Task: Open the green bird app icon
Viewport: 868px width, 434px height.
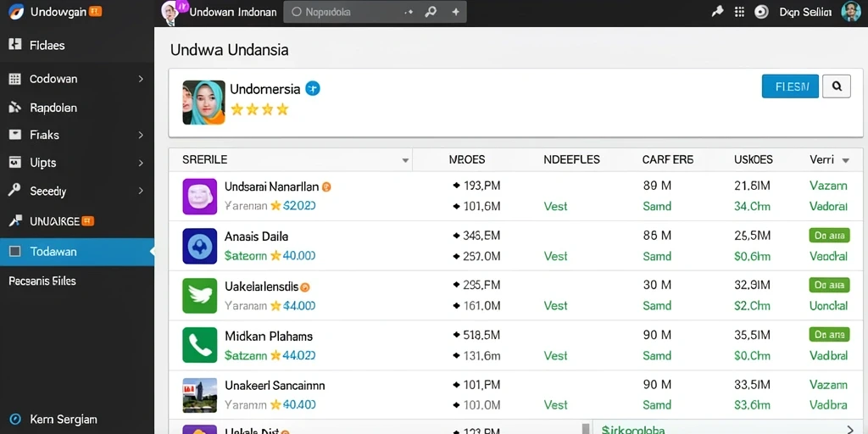Action: coord(199,296)
